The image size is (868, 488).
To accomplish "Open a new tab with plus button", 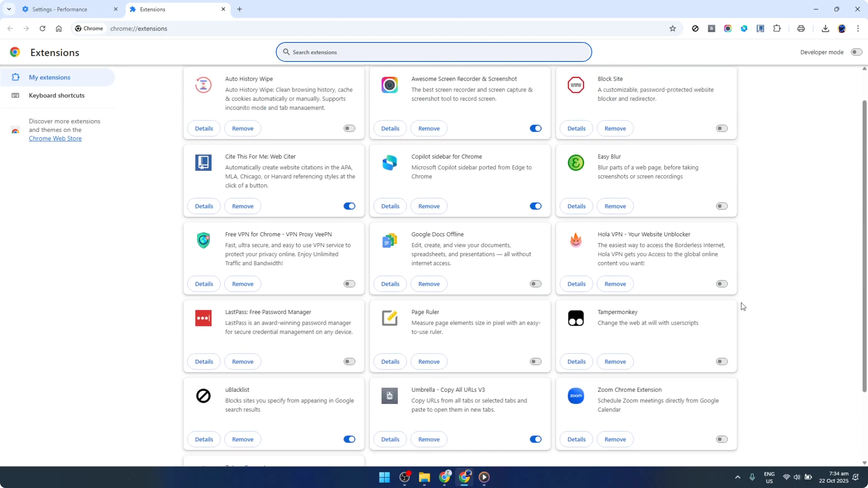I will click(240, 9).
